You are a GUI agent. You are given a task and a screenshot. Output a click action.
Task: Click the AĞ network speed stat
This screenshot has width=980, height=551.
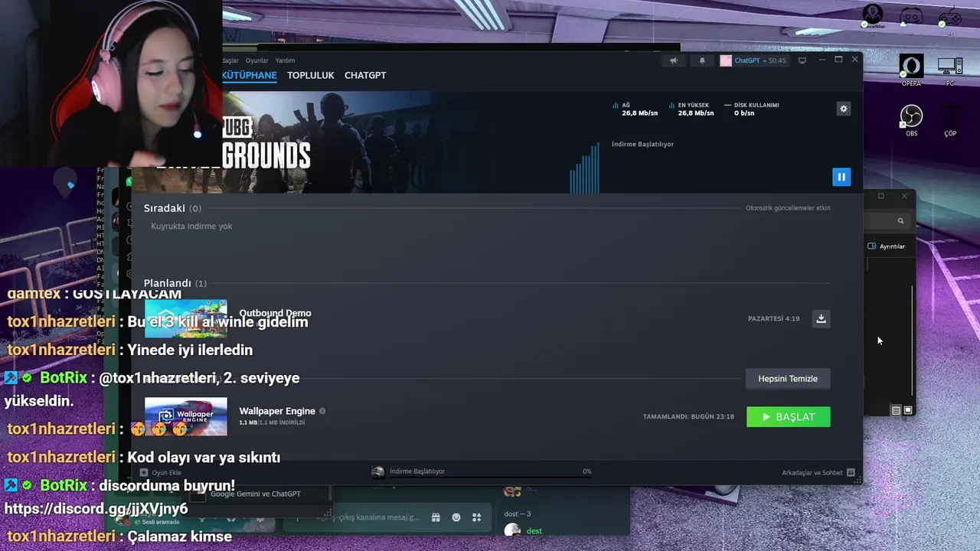(635, 109)
